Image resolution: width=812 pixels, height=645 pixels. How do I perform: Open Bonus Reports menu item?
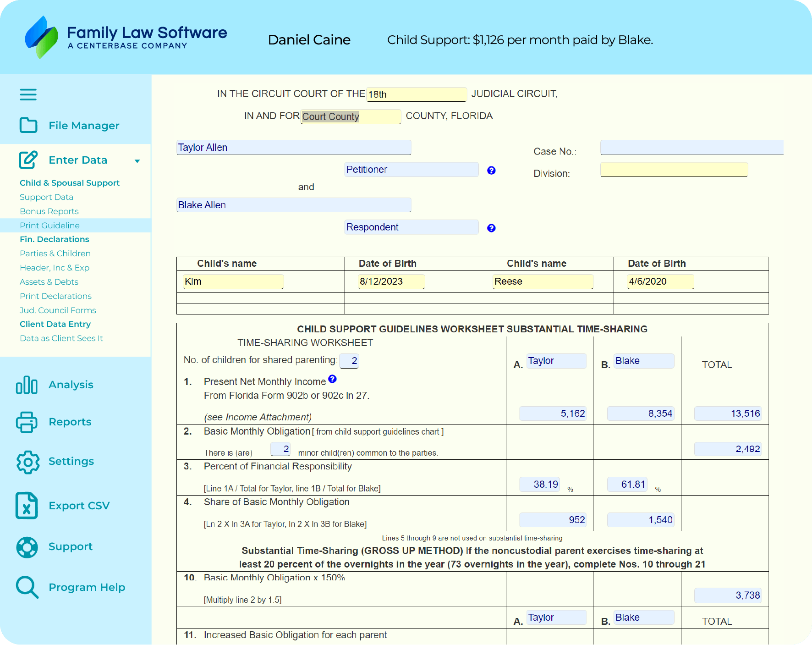click(x=49, y=211)
